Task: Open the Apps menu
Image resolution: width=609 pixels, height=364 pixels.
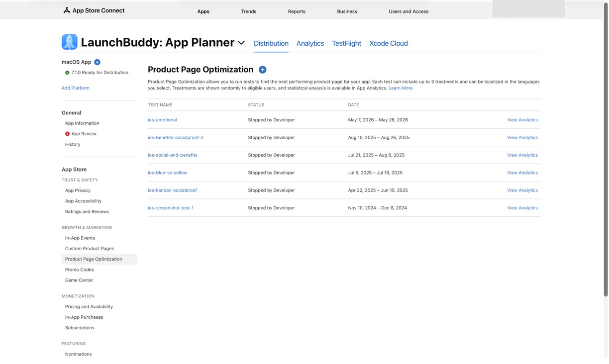Action: click(203, 11)
